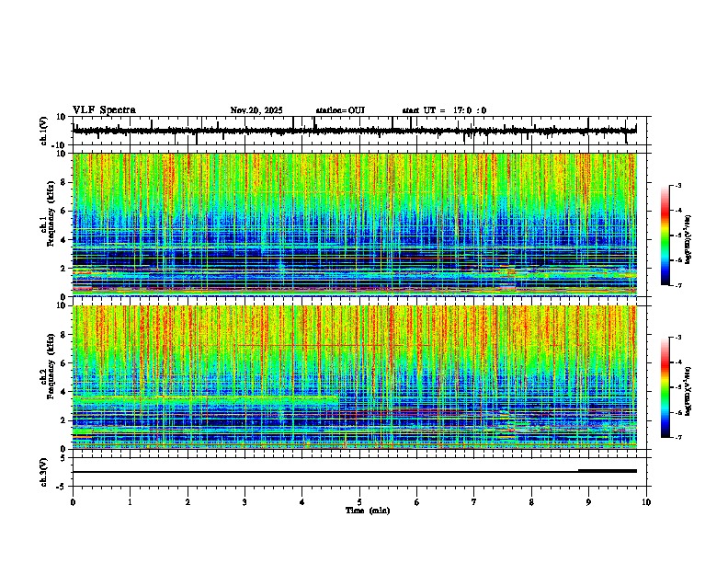Select the "start UT = 17:0 :0" text
The height and width of the screenshot is (563, 728).
pyautogui.click(x=444, y=110)
